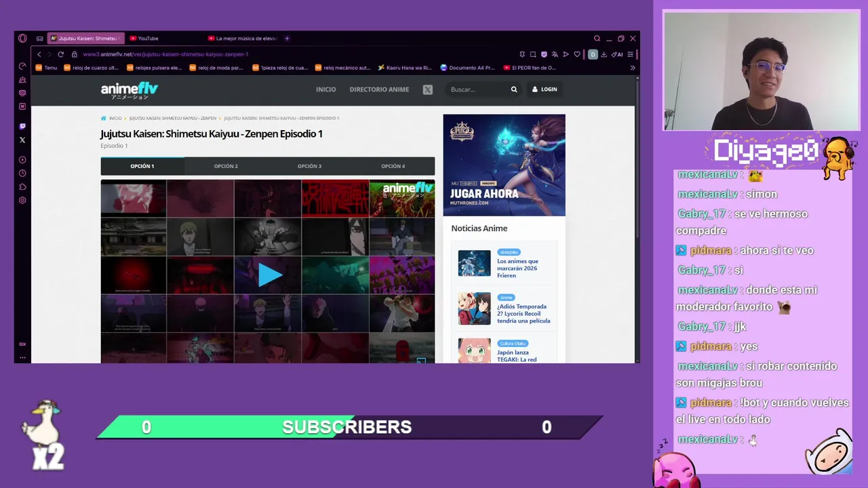
Task: Select the OPCIÓN 3 video server
Action: coord(309,166)
